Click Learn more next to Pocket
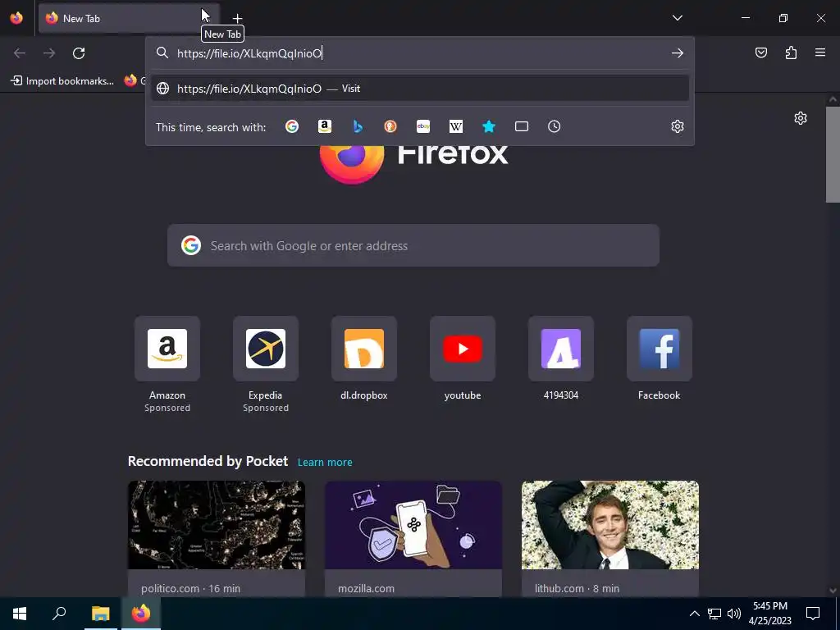 [325, 462]
